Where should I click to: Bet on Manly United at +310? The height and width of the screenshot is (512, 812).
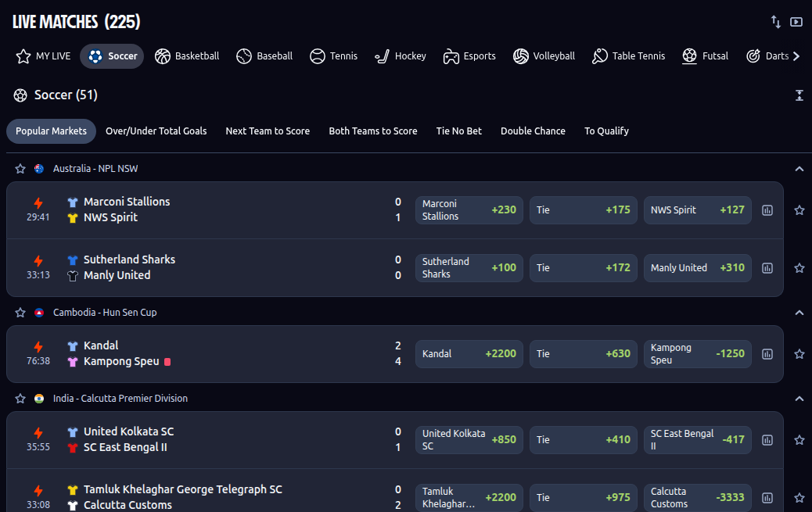(x=698, y=268)
